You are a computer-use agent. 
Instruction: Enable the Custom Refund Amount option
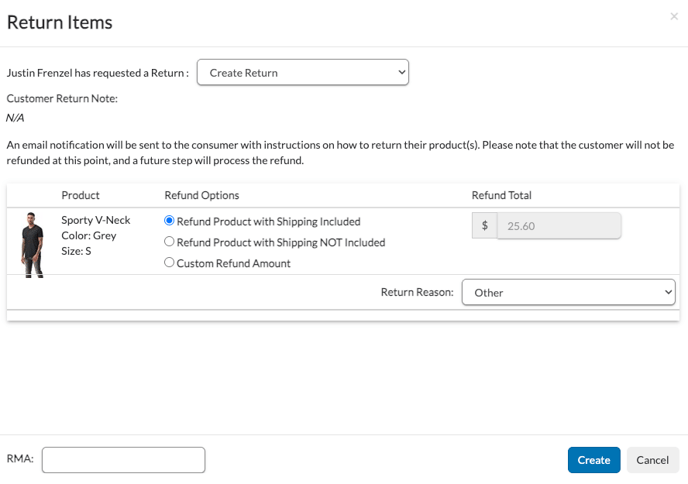pos(169,263)
